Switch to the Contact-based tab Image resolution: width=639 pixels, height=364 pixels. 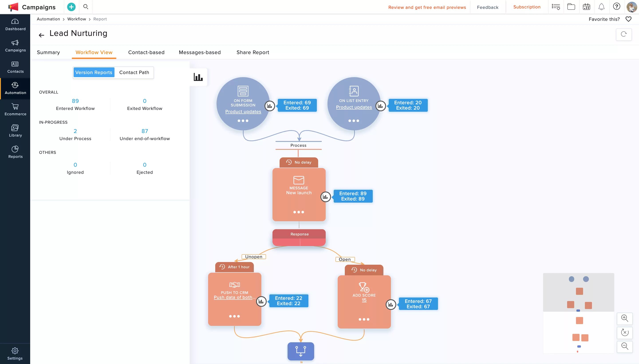coord(146,53)
